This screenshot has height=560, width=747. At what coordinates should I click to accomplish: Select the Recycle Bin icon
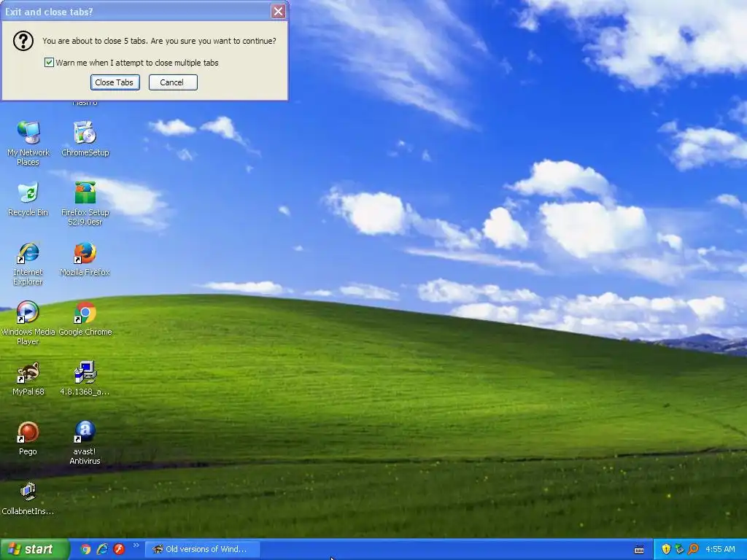click(28, 198)
